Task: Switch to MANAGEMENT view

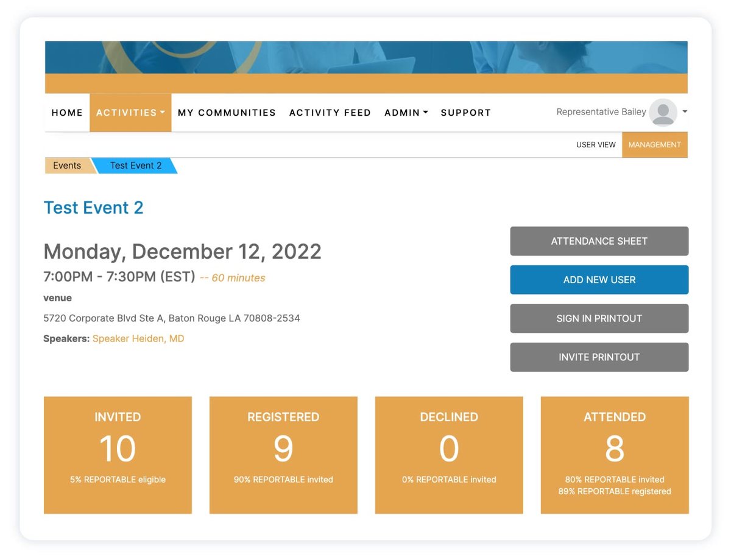Action: coord(655,145)
